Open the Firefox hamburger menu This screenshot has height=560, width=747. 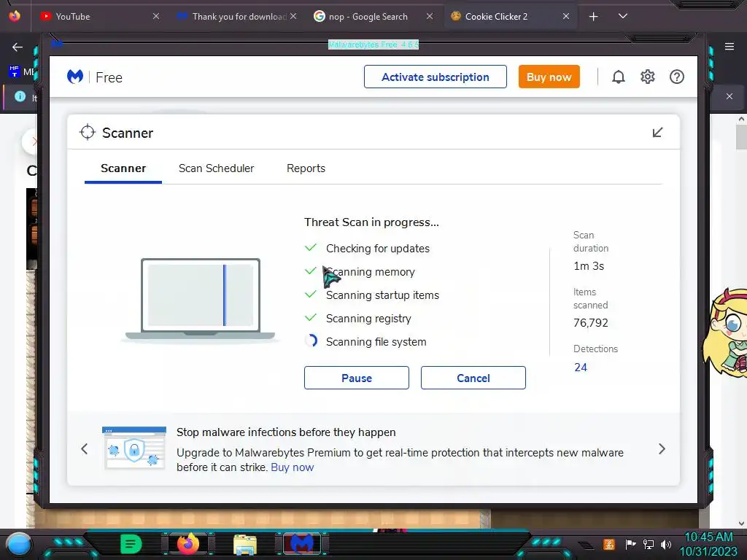[729, 46]
